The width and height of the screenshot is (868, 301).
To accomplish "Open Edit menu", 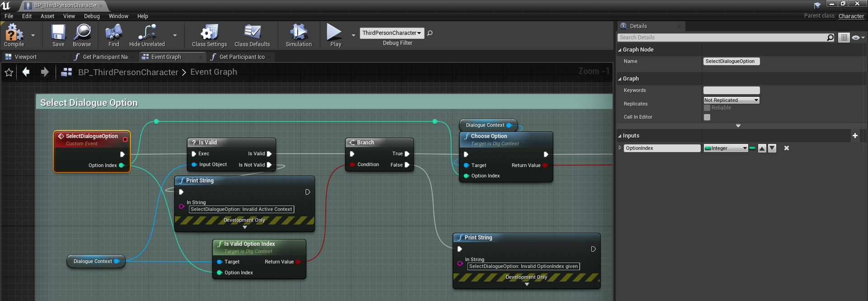I will tap(27, 16).
